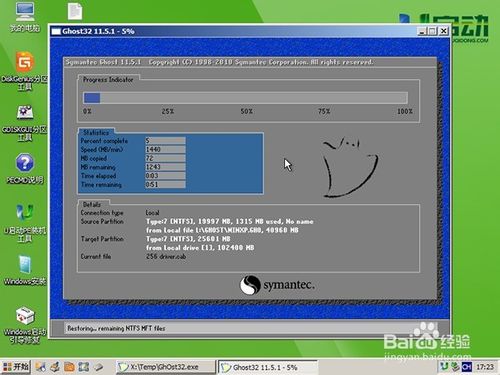Click the 开始 Start button
This screenshot has height=375, width=500.
click(x=16, y=367)
